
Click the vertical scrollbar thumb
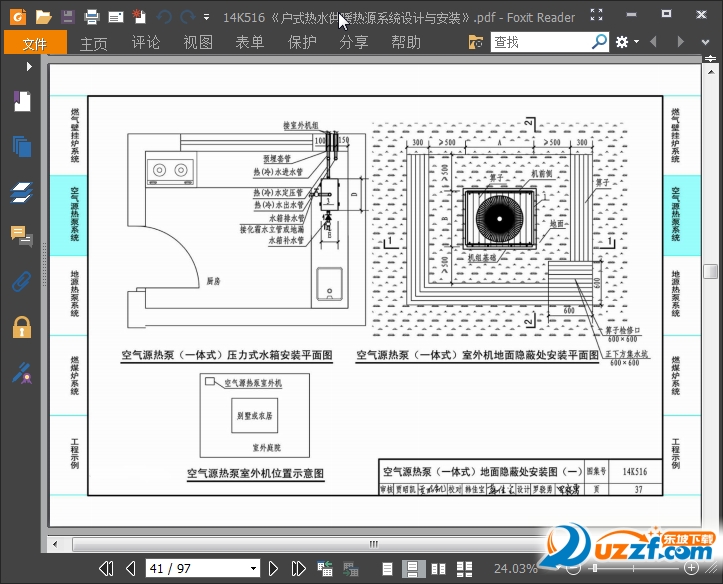pos(711,271)
